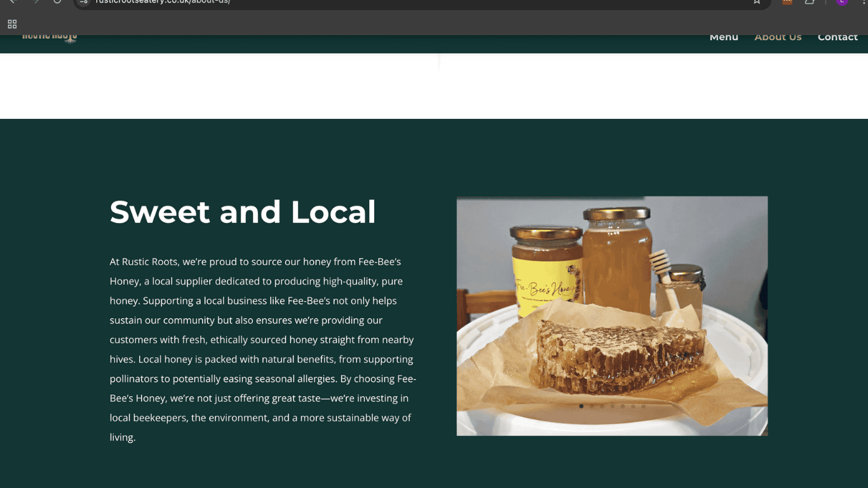
Task: Reload the page with the refresh icon
Action: (x=57, y=2)
